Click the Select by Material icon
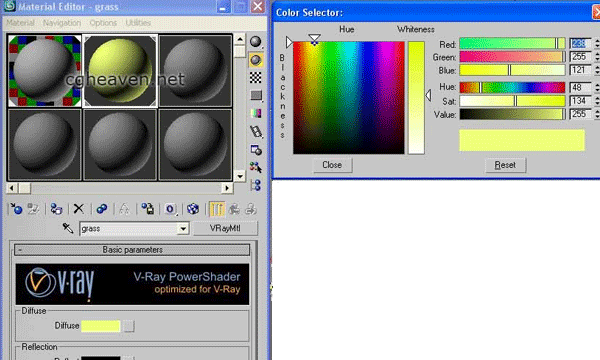Image resolution: width=600 pixels, height=360 pixels. pos(256,168)
